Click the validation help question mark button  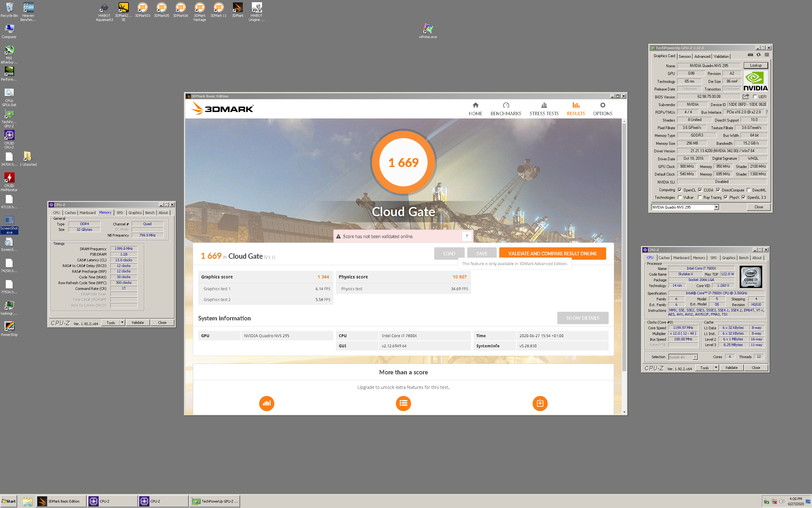(x=466, y=236)
